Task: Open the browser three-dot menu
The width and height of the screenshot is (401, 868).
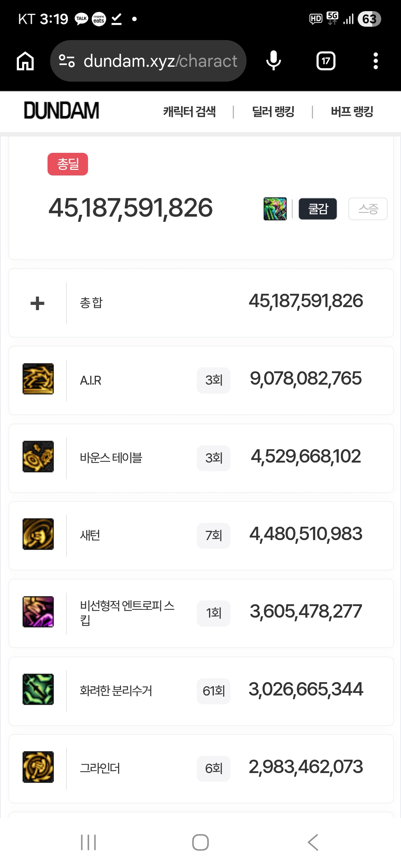Action: (375, 61)
